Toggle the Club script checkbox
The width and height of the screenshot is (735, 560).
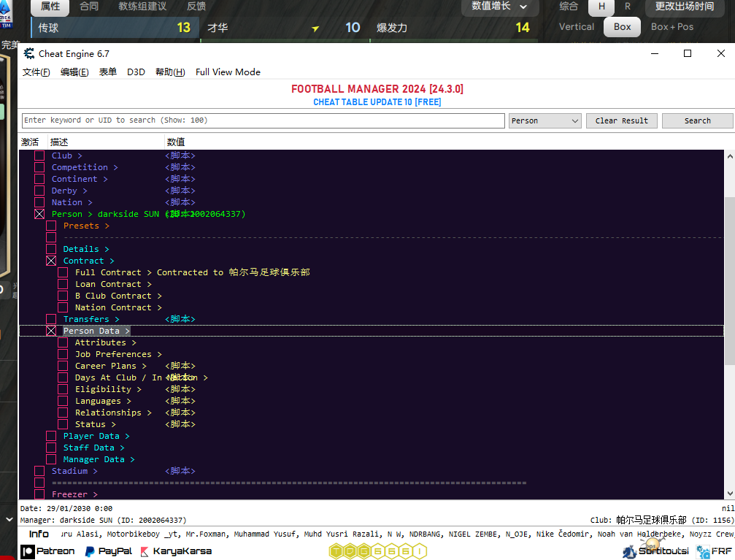click(39, 156)
